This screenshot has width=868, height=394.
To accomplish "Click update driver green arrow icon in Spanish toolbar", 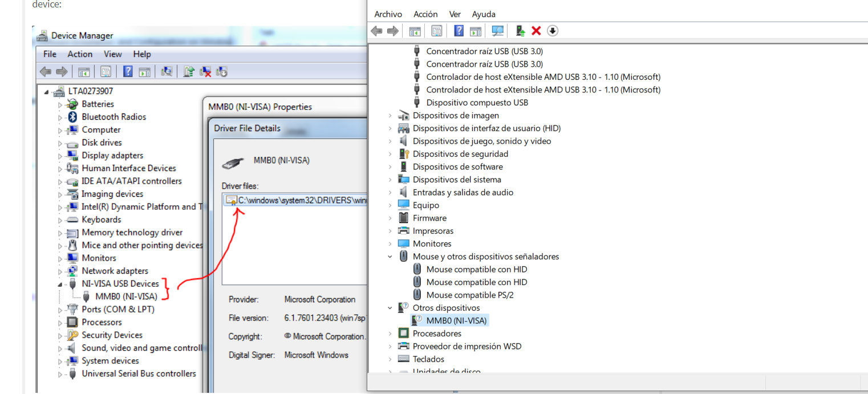I will (x=520, y=31).
